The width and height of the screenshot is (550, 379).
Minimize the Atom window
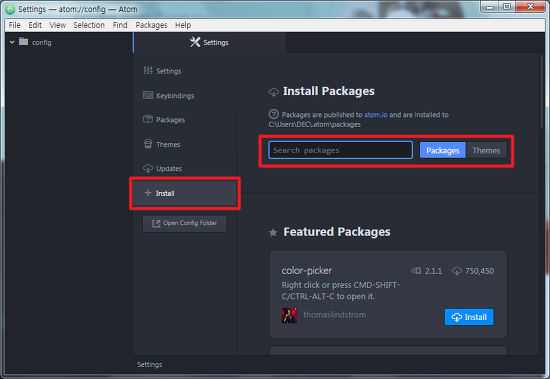[x=490, y=7]
